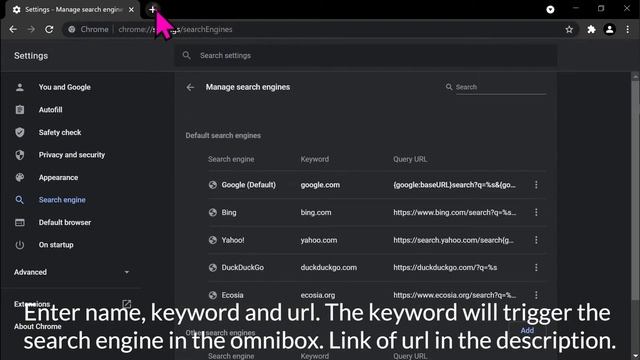Open Autofill settings
The height and width of the screenshot is (360, 640).
[51, 110]
